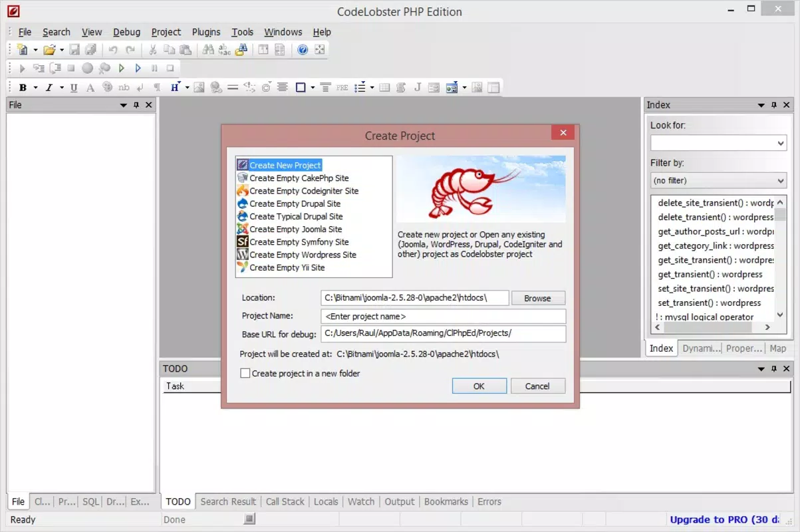The width and height of the screenshot is (800, 532).
Task: Click the Bold B formatting icon
Action: point(23,87)
